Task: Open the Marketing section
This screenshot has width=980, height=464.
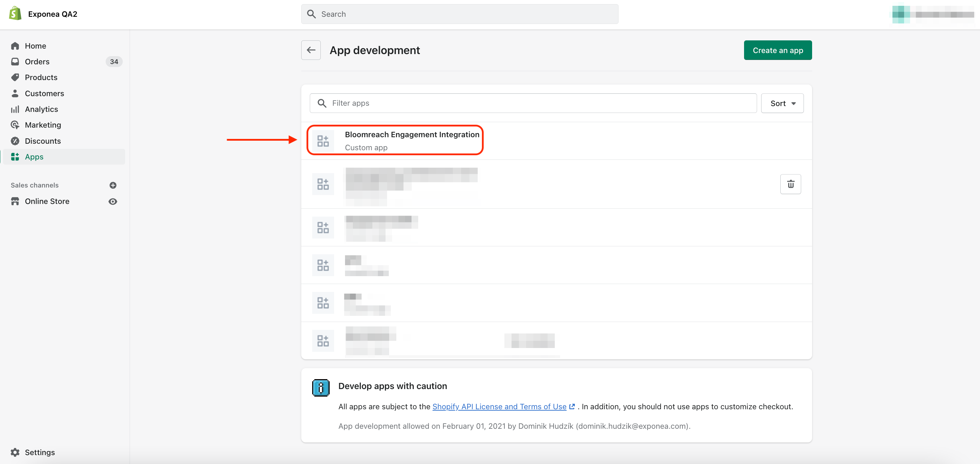Action: point(43,125)
